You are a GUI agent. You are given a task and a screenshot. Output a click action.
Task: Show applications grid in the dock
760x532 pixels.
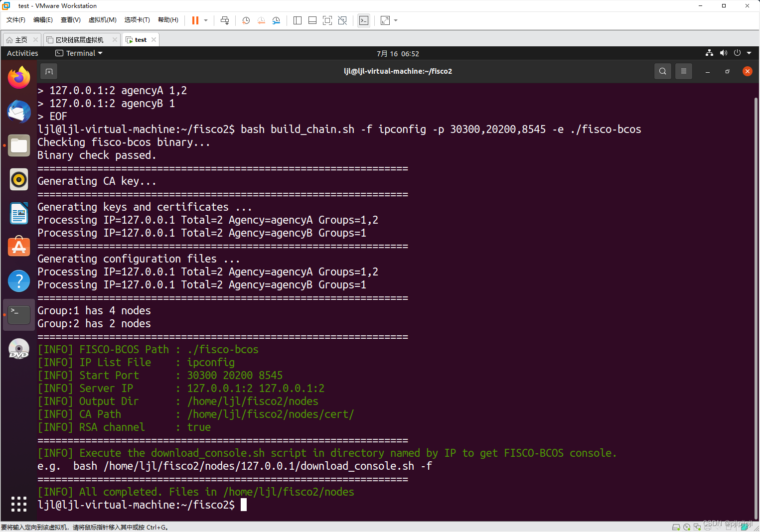[19, 504]
